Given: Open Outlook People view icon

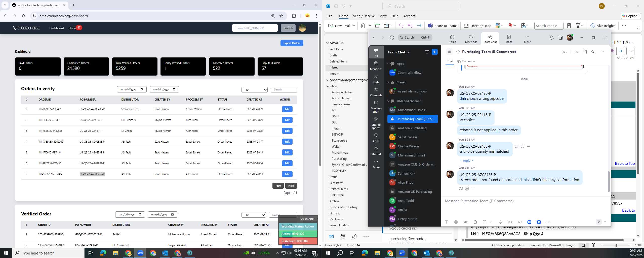Looking at the screenshot, I should [354, 237].
